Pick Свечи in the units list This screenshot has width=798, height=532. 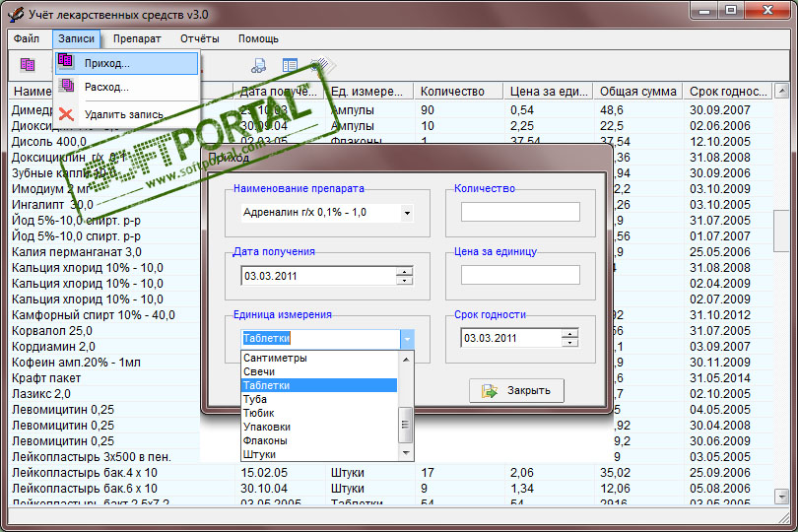click(x=318, y=371)
